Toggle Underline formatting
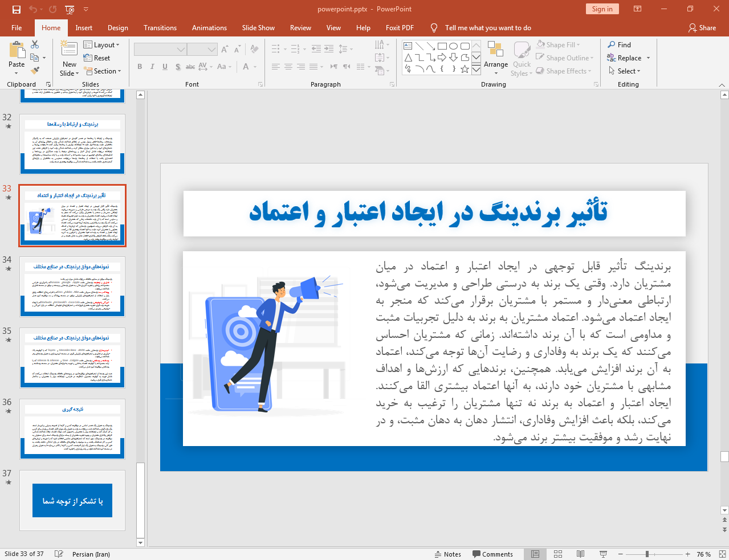The height and width of the screenshot is (560, 729). (x=165, y=67)
